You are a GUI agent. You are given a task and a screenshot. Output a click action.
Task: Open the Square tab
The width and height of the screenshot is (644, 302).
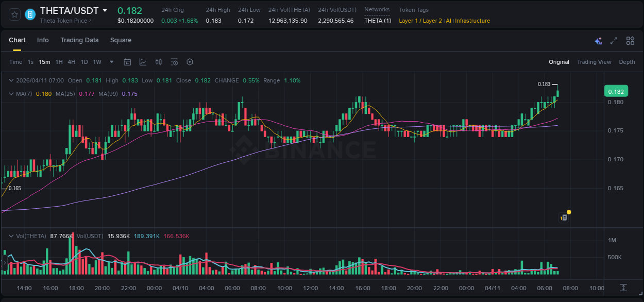coord(121,40)
